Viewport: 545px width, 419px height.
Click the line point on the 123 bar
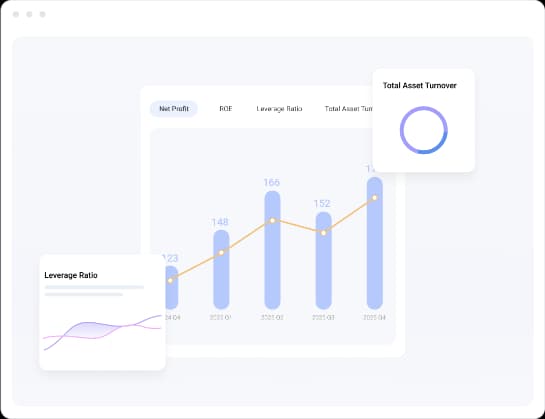click(x=170, y=280)
